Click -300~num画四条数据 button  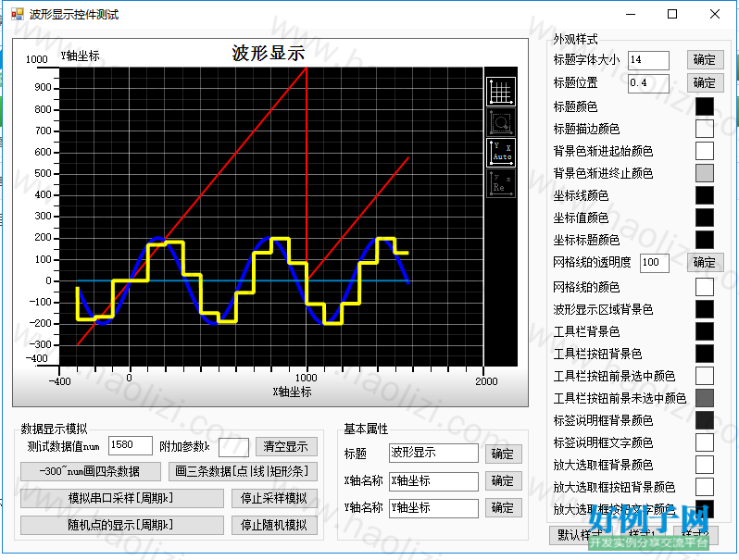[91, 471]
